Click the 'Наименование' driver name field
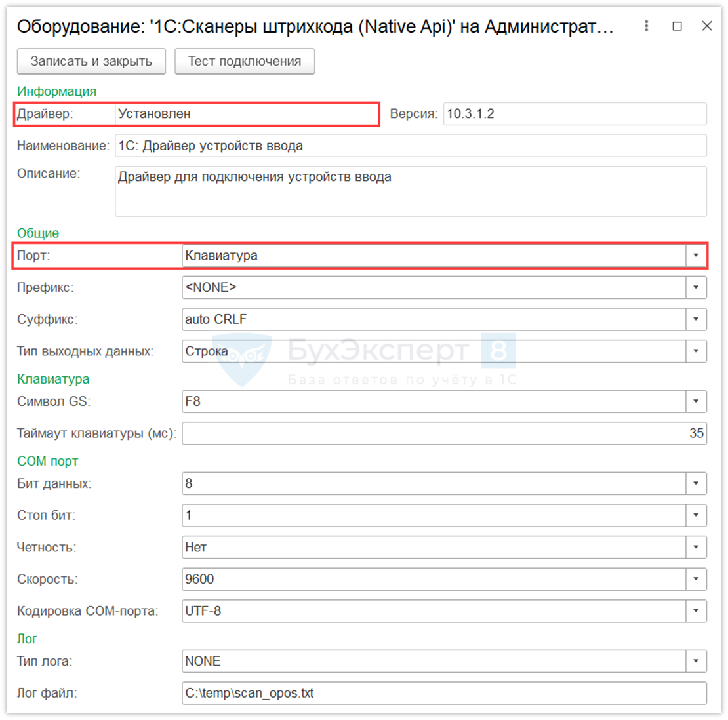 tap(411, 146)
